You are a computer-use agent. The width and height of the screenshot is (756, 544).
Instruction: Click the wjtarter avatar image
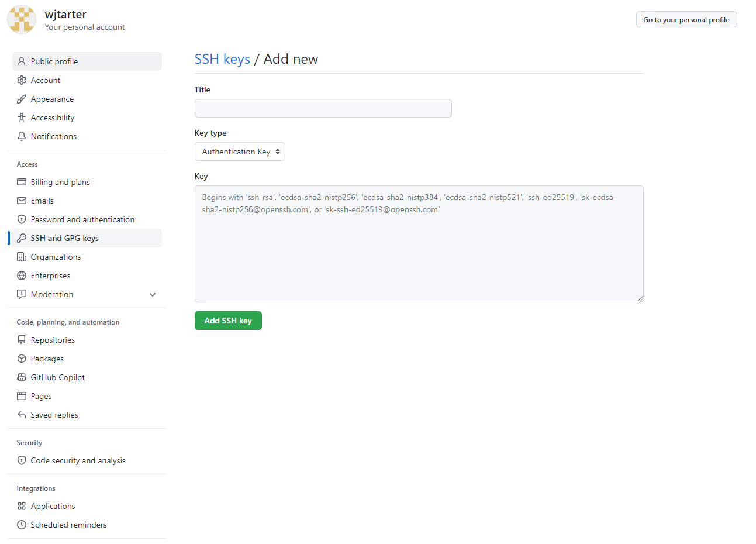22,19
